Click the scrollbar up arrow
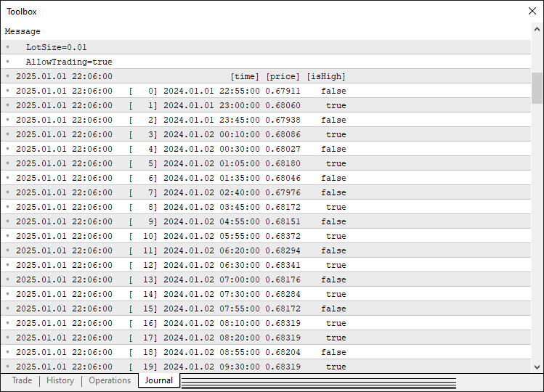The image size is (544, 392). pyautogui.click(x=537, y=30)
